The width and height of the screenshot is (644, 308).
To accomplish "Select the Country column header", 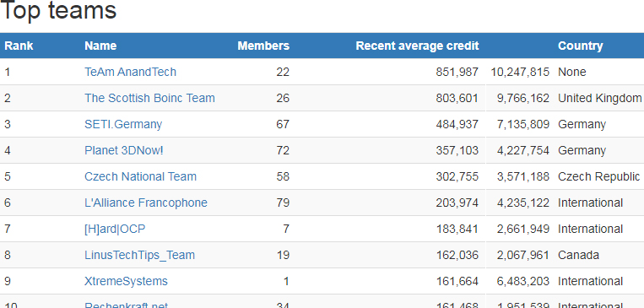I will click(581, 46).
